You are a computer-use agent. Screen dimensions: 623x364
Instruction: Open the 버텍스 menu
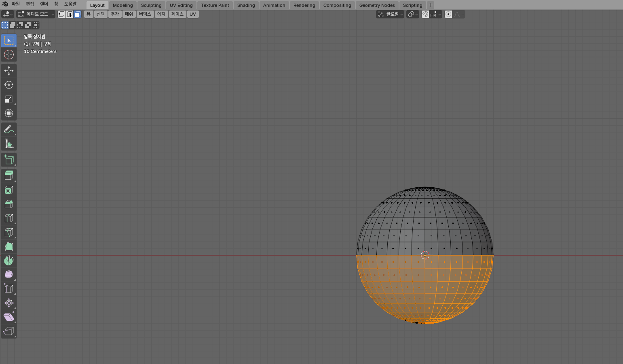pyautogui.click(x=145, y=14)
